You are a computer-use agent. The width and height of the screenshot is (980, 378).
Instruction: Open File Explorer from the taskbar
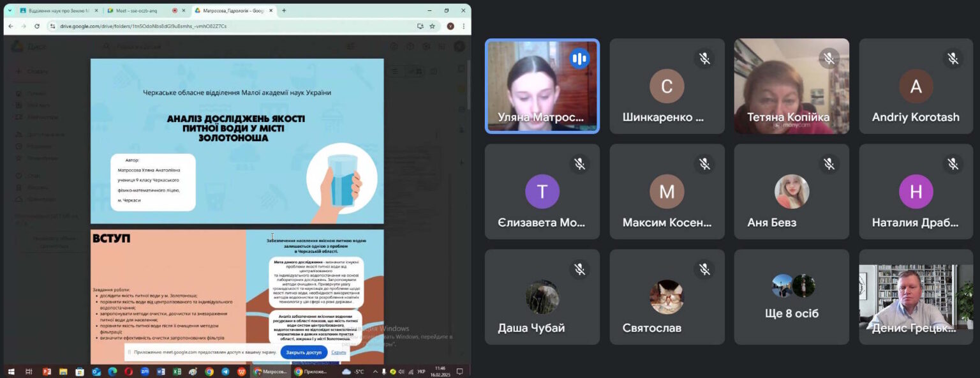coord(63,372)
